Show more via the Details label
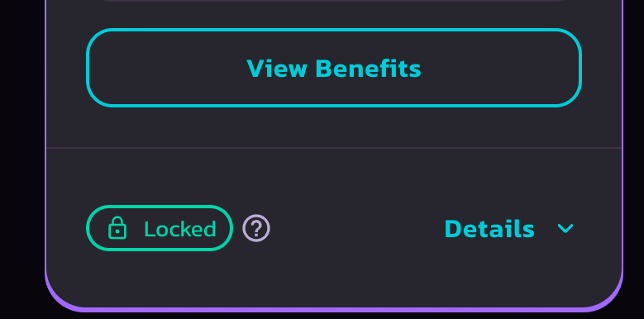The height and width of the screenshot is (319, 644). click(x=489, y=229)
